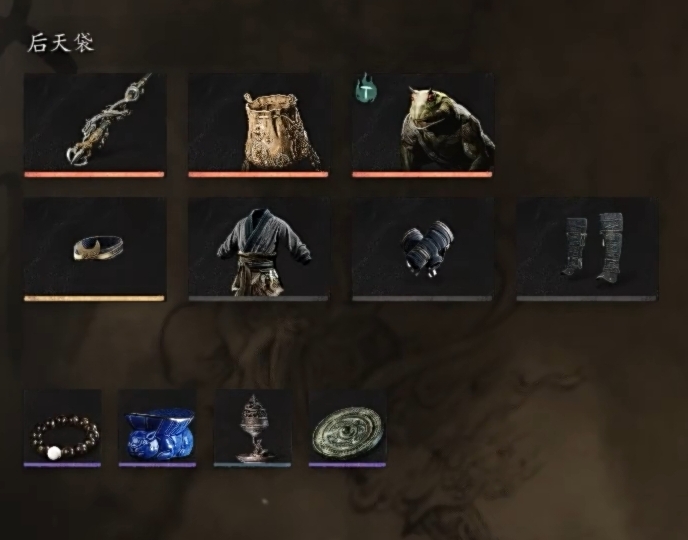Viewport: 688px width, 540px height.
Task: Select the golden headband headgear
Action: click(94, 249)
